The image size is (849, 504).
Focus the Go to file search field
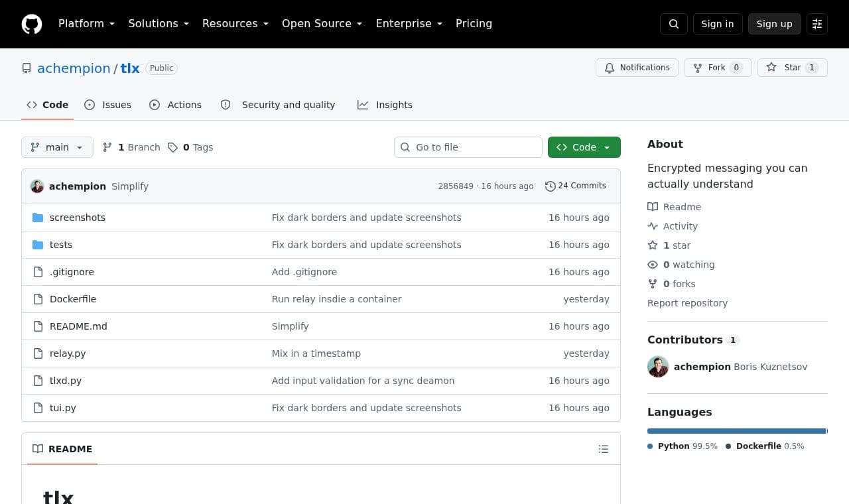(x=468, y=147)
